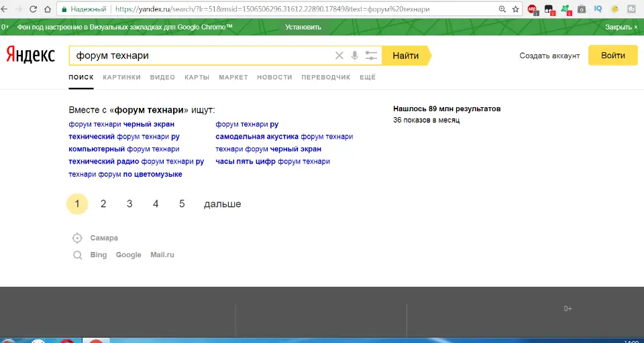Open the AdBlock Plus extension icon
Image resolution: width=644 pixels, height=343 pixels.
[533, 9]
